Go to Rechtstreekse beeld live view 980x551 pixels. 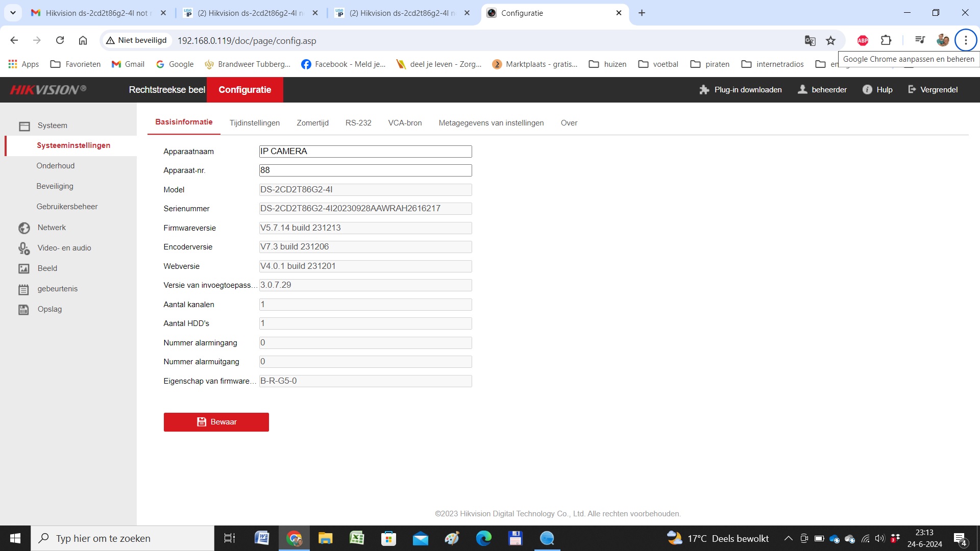pyautogui.click(x=167, y=90)
